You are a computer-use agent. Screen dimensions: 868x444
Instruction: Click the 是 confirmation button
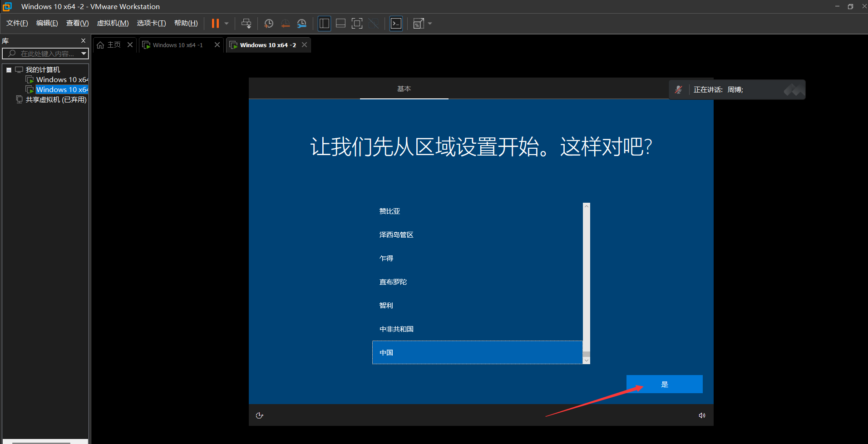665,384
